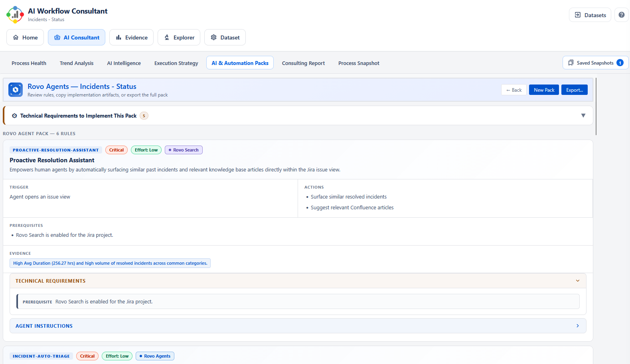
Task: Open the Explorer section
Action: pyautogui.click(x=179, y=37)
